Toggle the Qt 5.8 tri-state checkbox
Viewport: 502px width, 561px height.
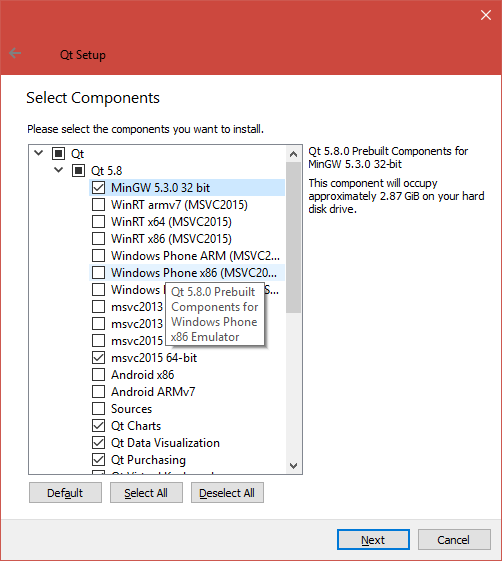78,170
